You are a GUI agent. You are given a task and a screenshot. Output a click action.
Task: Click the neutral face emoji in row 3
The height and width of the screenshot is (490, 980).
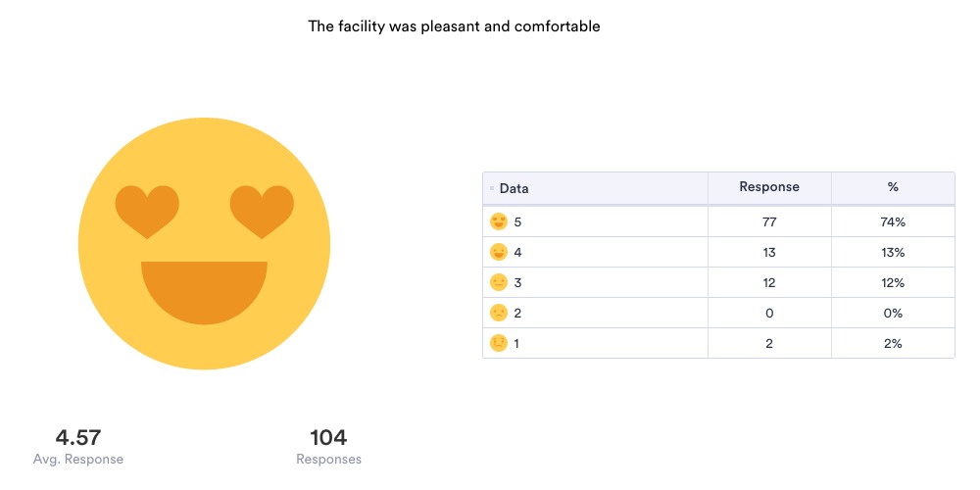click(x=499, y=283)
